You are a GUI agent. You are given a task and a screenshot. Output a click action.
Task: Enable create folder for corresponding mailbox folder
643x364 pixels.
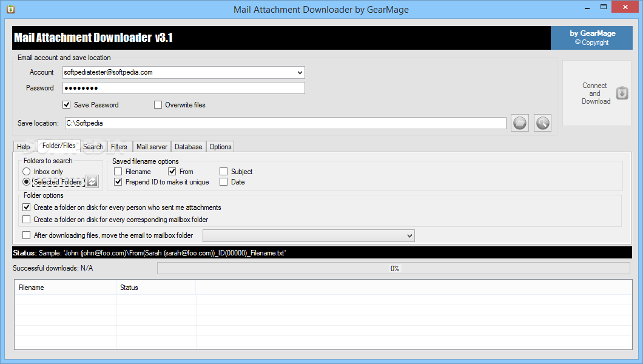tap(27, 219)
